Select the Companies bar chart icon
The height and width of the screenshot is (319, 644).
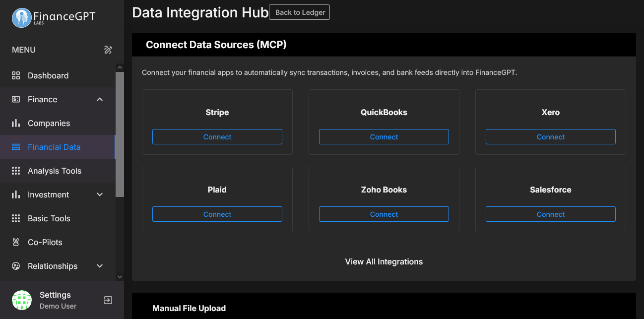click(15, 123)
